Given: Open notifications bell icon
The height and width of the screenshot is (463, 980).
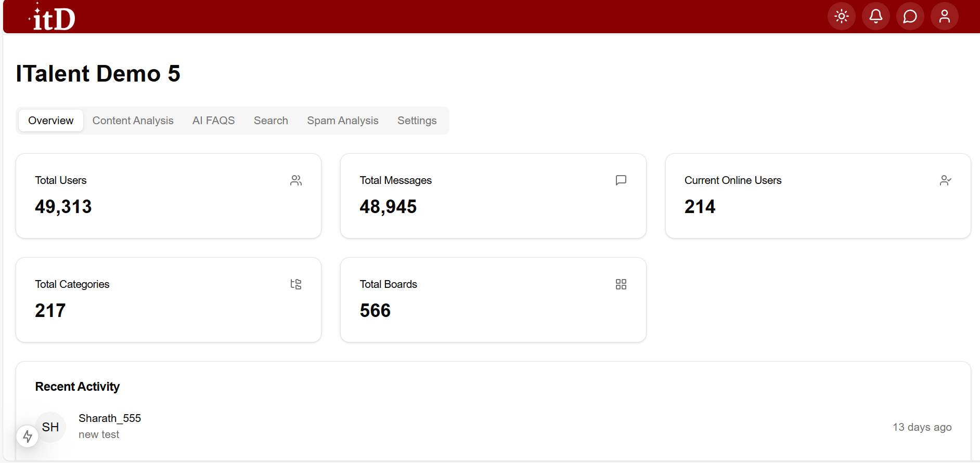Looking at the screenshot, I should coord(875,17).
